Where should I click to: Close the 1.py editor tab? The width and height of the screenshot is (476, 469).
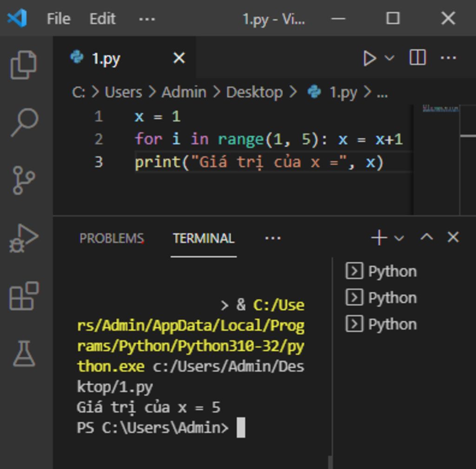click(x=179, y=58)
